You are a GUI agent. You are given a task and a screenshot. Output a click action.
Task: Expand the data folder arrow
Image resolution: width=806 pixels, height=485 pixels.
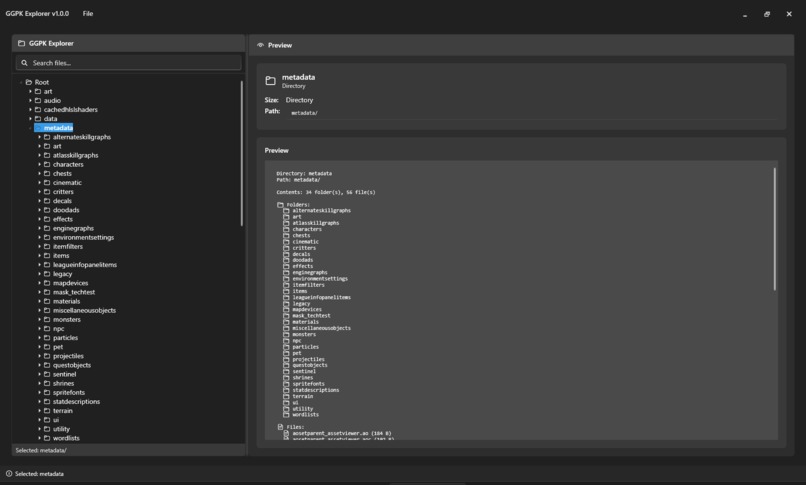[x=30, y=119]
